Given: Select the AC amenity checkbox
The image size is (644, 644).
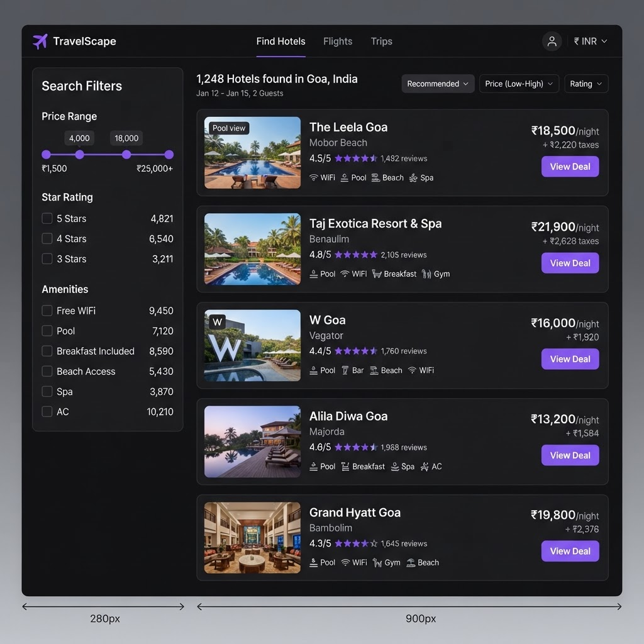Looking at the screenshot, I should pos(47,411).
